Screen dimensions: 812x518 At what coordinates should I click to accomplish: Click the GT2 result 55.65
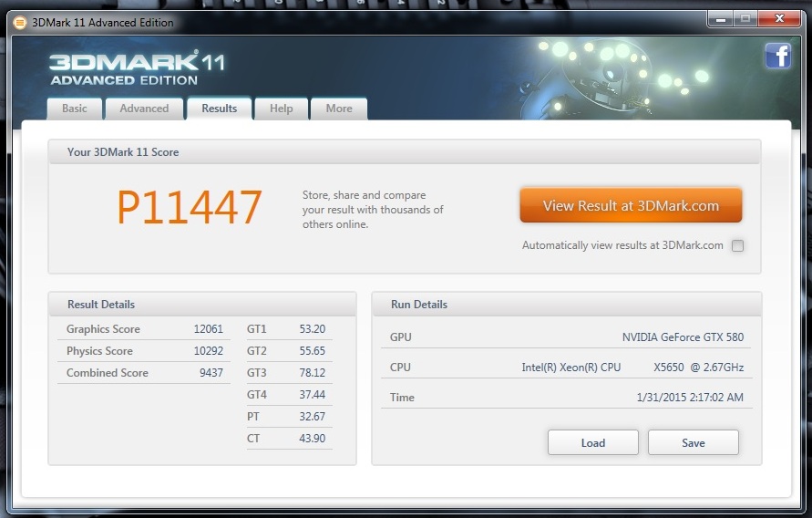tap(313, 351)
